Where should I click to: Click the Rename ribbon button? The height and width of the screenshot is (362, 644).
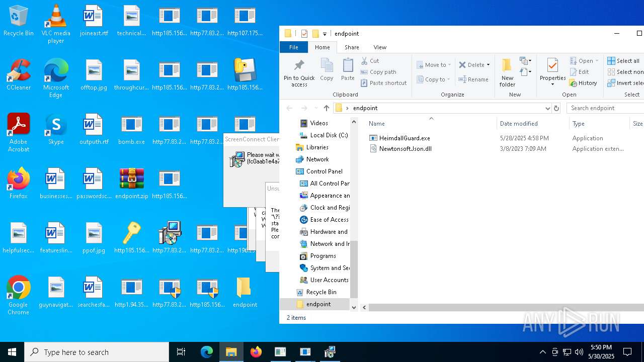pos(473,79)
